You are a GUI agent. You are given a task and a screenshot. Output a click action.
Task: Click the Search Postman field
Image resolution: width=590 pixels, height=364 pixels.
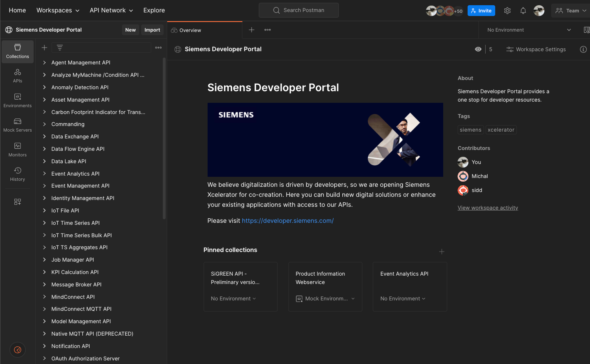[x=299, y=10]
